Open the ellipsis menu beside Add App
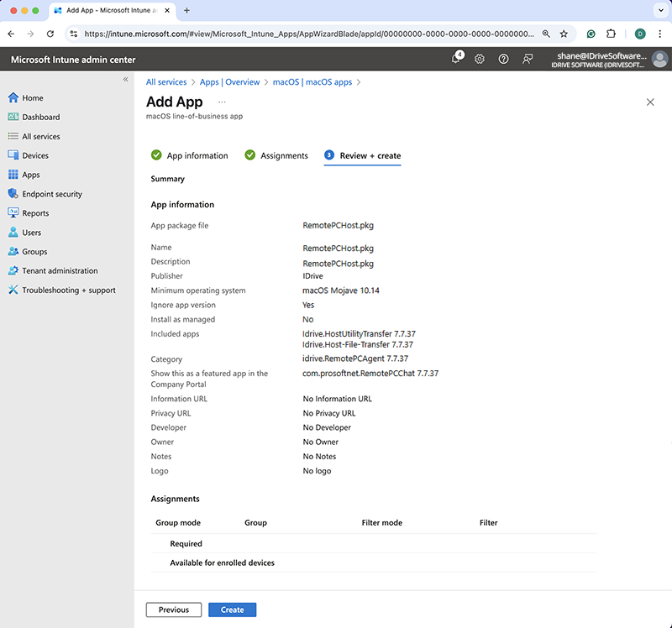This screenshot has width=672, height=628. tap(222, 102)
